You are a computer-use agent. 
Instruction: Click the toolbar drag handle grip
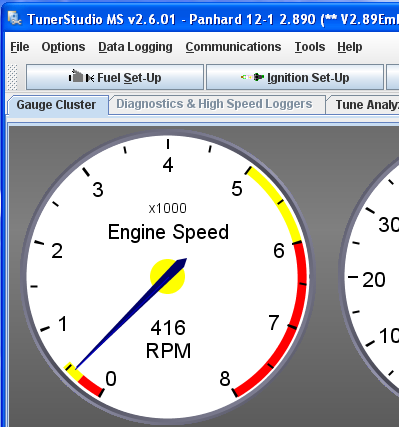point(12,77)
